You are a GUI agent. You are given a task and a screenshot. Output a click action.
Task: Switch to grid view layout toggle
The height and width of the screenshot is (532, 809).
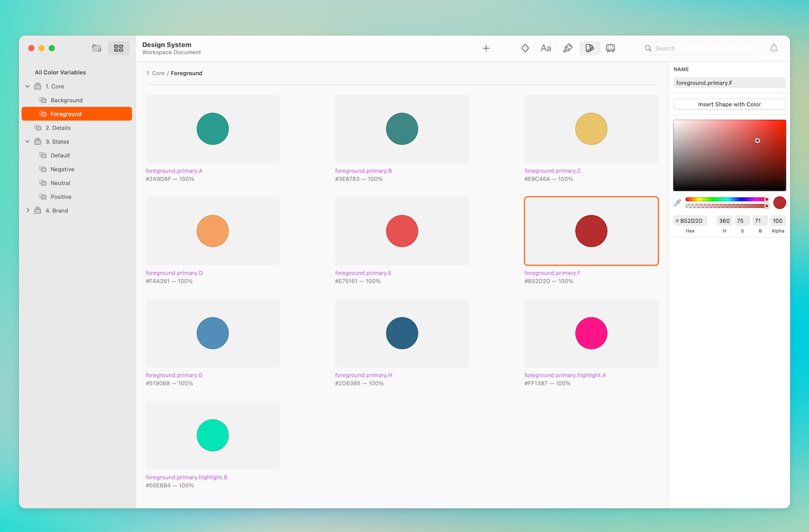pos(118,48)
